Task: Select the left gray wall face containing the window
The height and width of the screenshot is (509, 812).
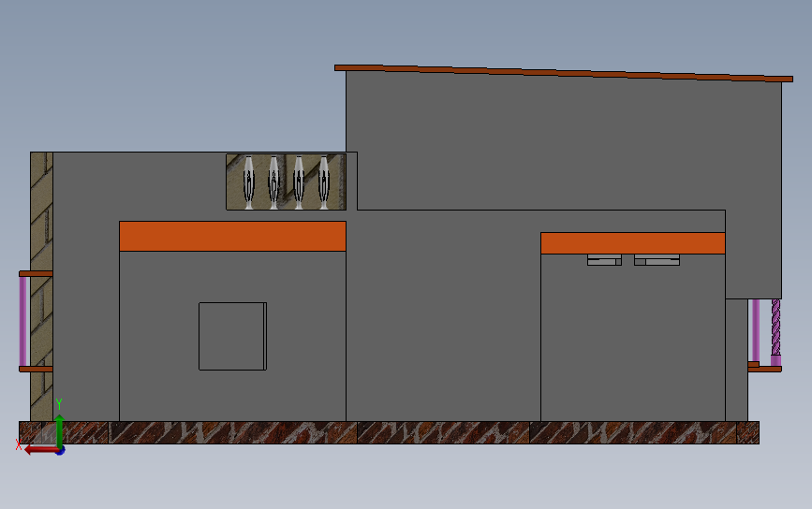Action: click(x=232, y=336)
